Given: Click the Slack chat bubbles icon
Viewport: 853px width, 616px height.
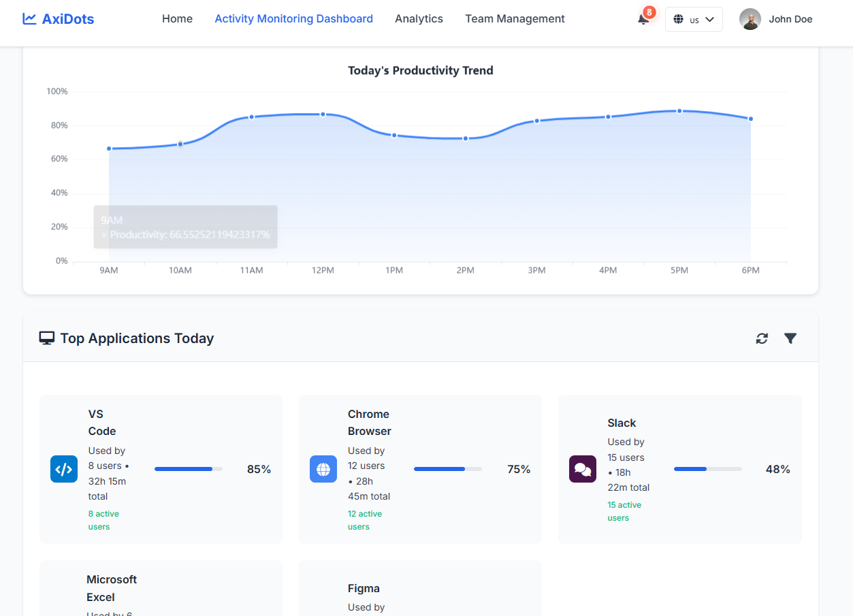Looking at the screenshot, I should [x=583, y=469].
